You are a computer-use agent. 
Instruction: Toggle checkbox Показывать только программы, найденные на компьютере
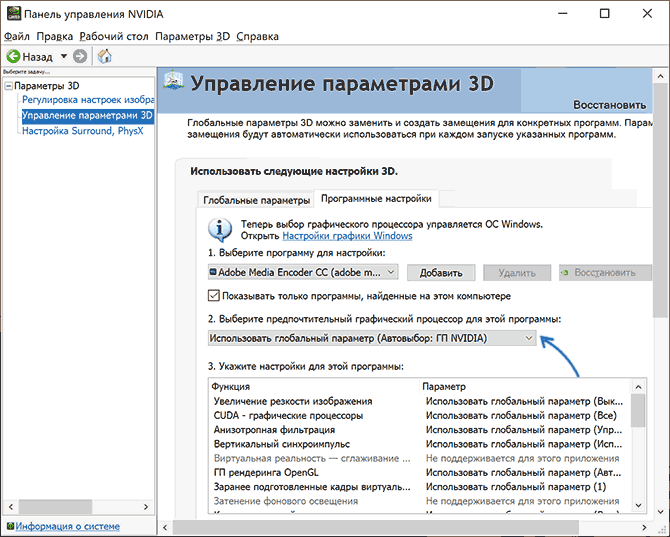(214, 296)
